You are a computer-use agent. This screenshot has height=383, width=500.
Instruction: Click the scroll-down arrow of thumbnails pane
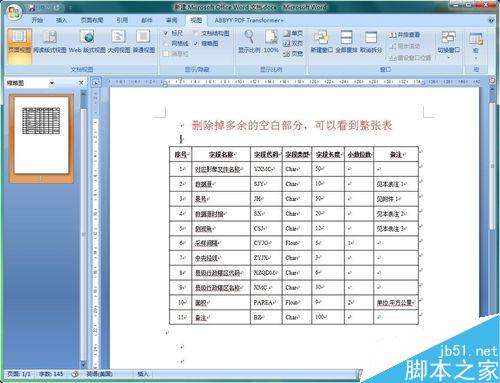coord(83,365)
